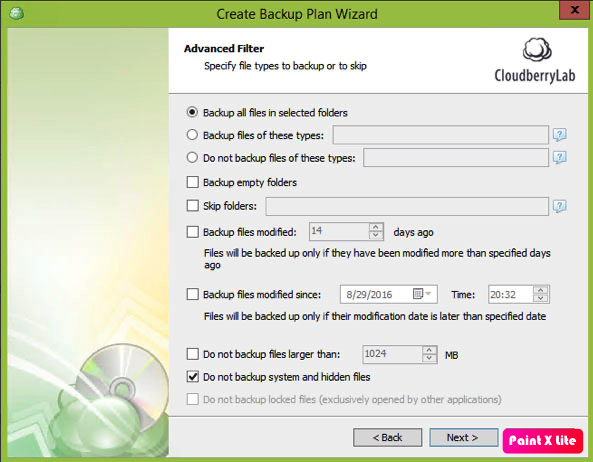
Task: Open the date dropdown arrow for 8/29/2016
Action: coord(428,294)
